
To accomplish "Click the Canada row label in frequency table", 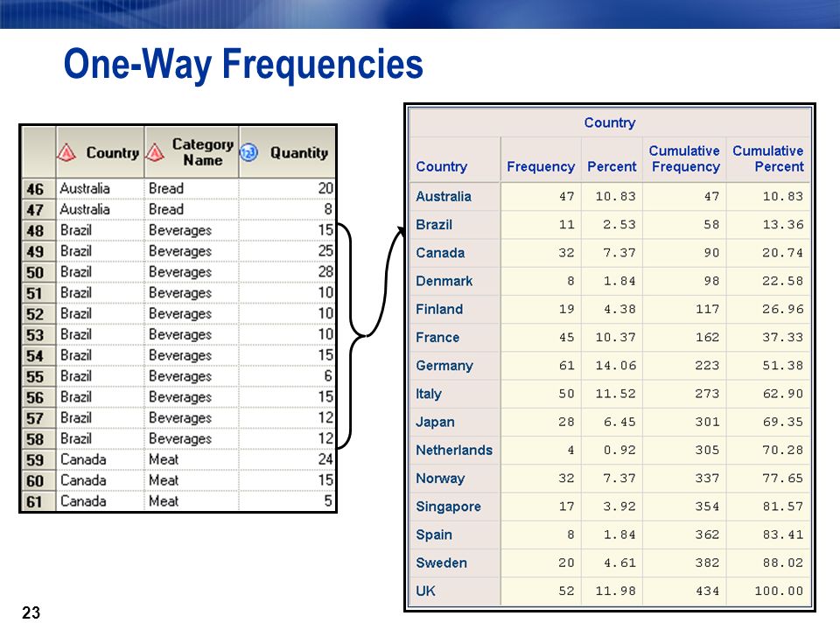I will tap(440, 253).
